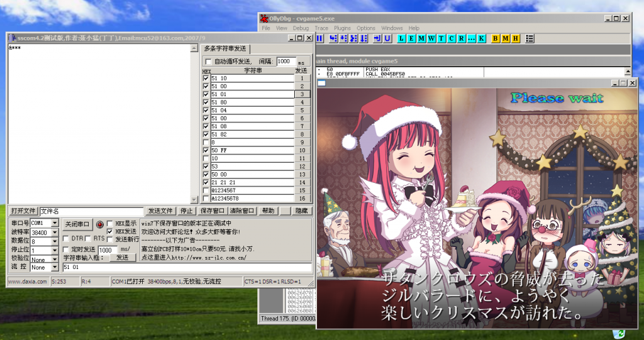Viewport: 644px width, 340px height.
Task: Check HEX box for row '8'
Action: (x=206, y=143)
